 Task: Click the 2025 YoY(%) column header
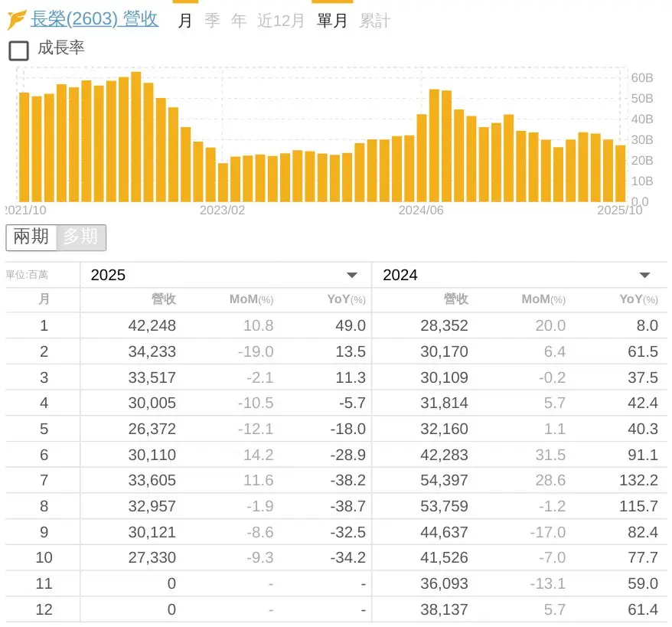point(346,299)
